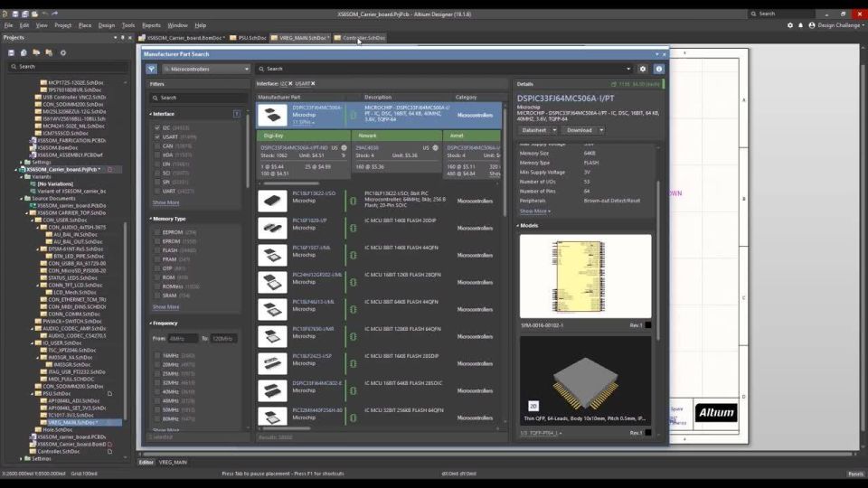Click the schematic symbol preview thumbnail
Image resolution: width=868 pixels, height=488 pixels.
coord(585,277)
